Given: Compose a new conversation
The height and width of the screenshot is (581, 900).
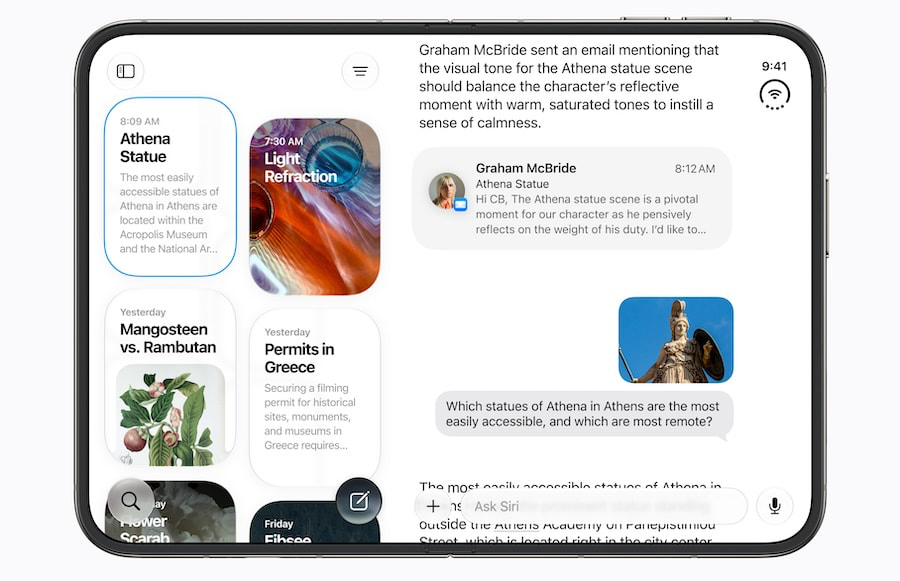Looking at the screenshot, I should point(359,501).
